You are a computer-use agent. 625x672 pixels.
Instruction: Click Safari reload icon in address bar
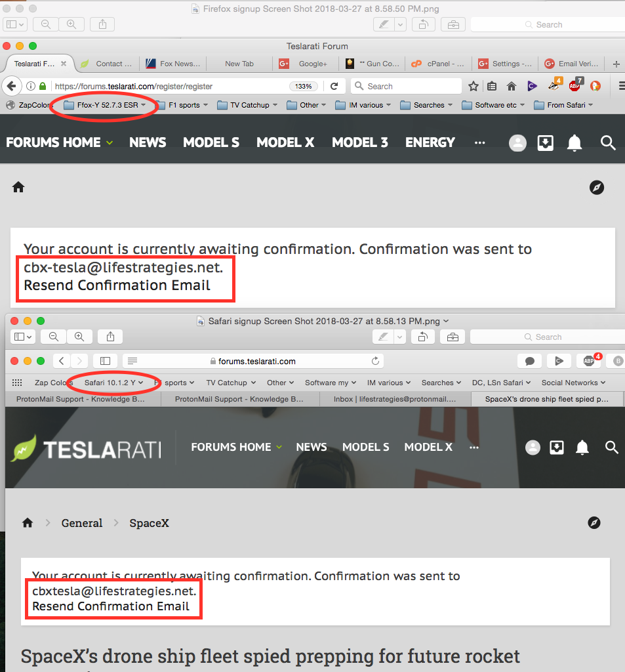pyautogui.click(x=375, y=361)
